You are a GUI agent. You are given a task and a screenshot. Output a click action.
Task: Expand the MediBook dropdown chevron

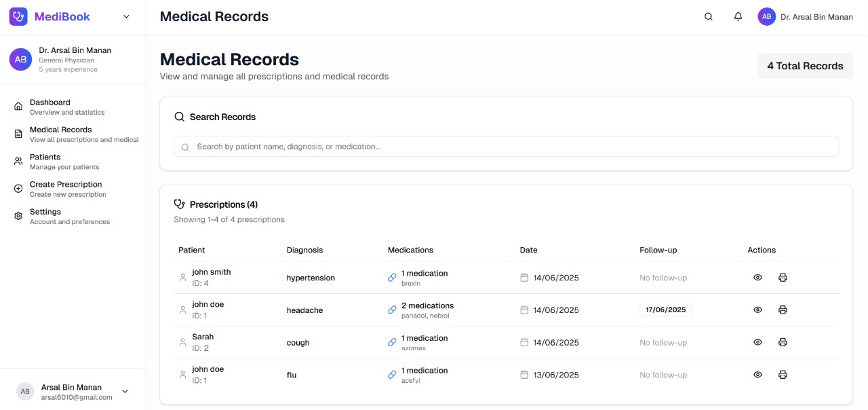click(126, 17)
